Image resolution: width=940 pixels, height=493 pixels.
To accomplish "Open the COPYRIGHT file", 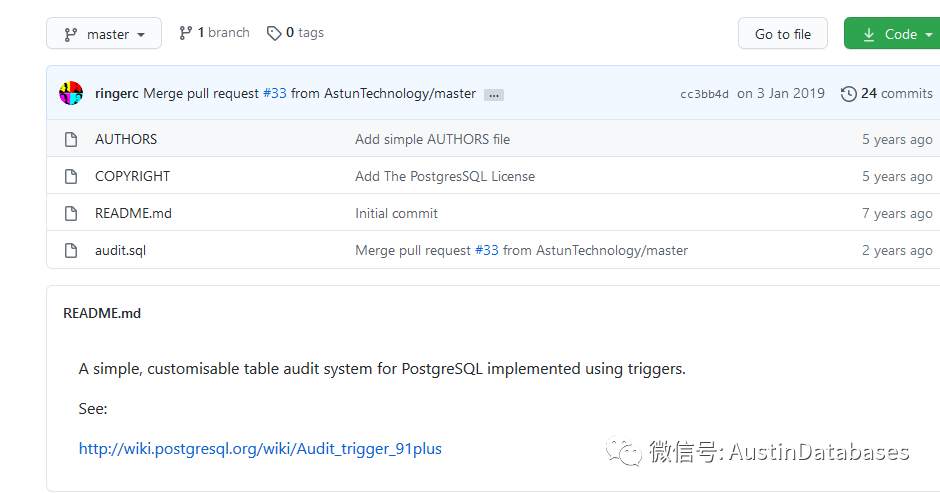I will click(132, 177).
